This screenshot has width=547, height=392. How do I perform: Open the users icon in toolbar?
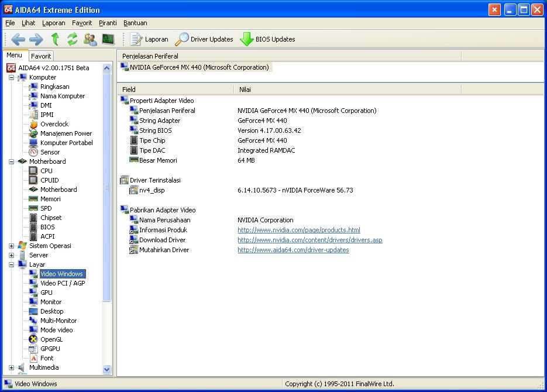point(90,39)
